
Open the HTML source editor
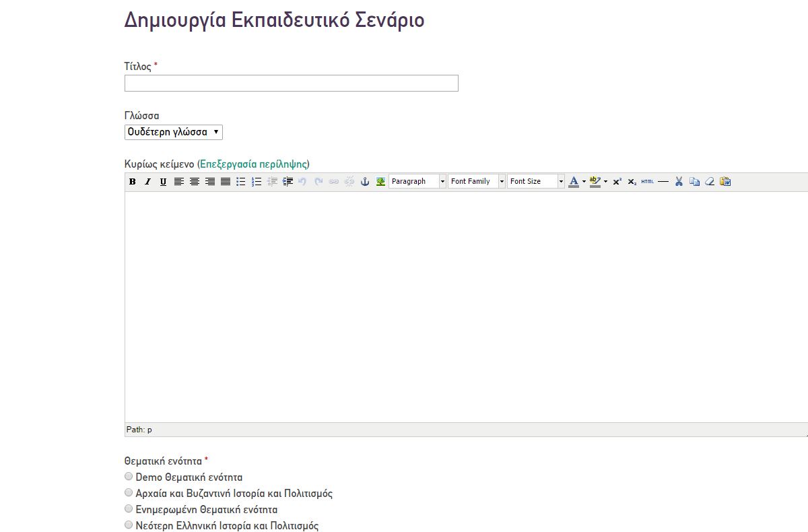click(647, 182)
